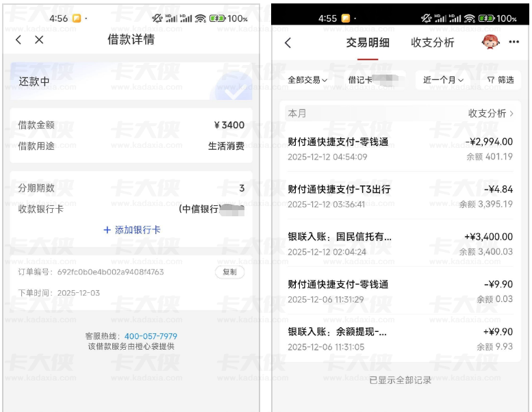Tap the 生活消费 loan purpose value

coord(226,146)
